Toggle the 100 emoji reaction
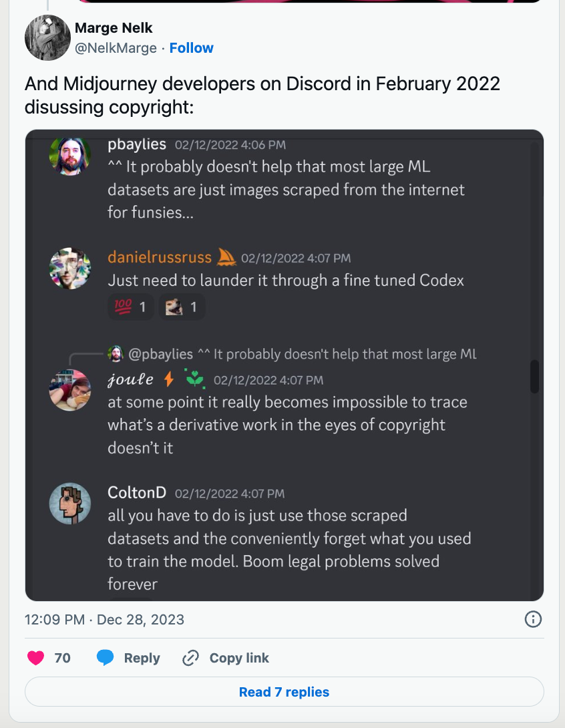This screenshot has width=565, height=728. click(x=130, y=307)
